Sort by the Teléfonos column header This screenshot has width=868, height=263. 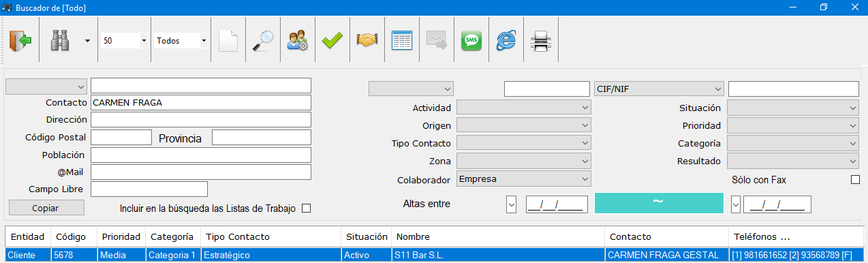795,236
